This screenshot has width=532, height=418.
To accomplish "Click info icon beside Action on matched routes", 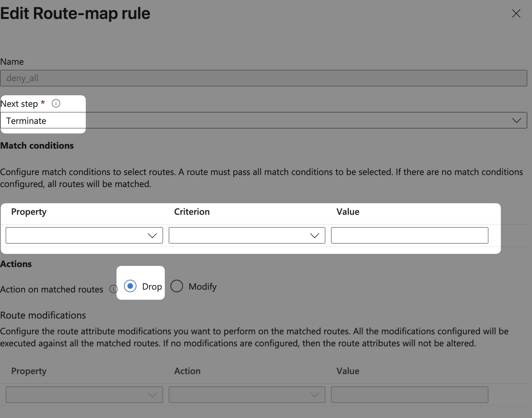I will (113, 289).
